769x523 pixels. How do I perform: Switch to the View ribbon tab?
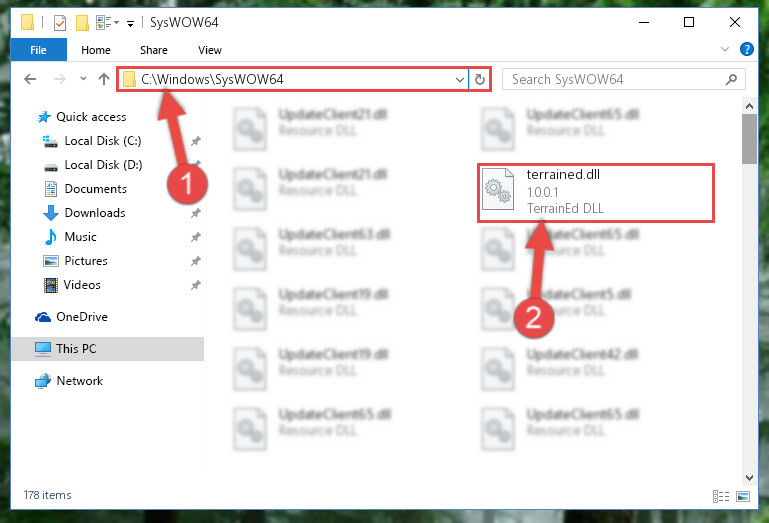pos(209,50)
